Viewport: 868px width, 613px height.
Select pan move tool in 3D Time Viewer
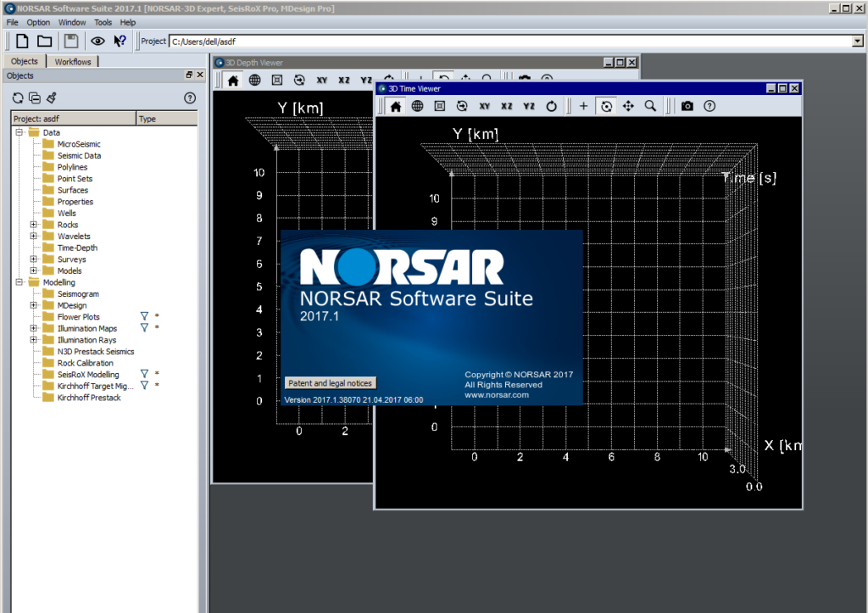click(x=628, y=106)
